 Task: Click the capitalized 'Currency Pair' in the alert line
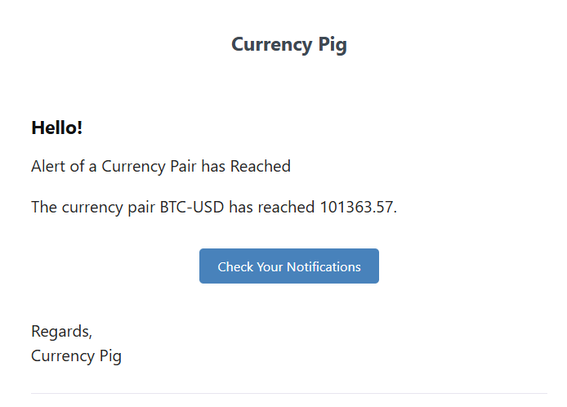[x=149, y=167]
